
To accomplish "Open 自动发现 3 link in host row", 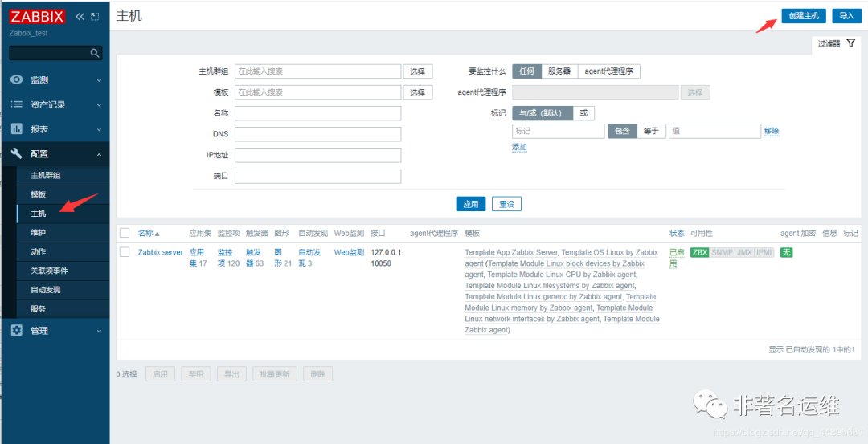I will pos(309,258).
